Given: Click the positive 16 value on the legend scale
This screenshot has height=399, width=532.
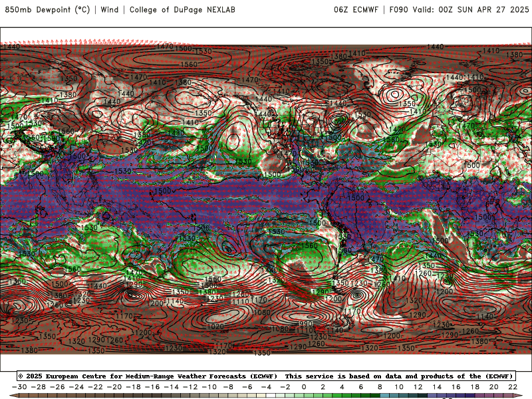Looking at the screenshot, I should click(x=456, y=387).
